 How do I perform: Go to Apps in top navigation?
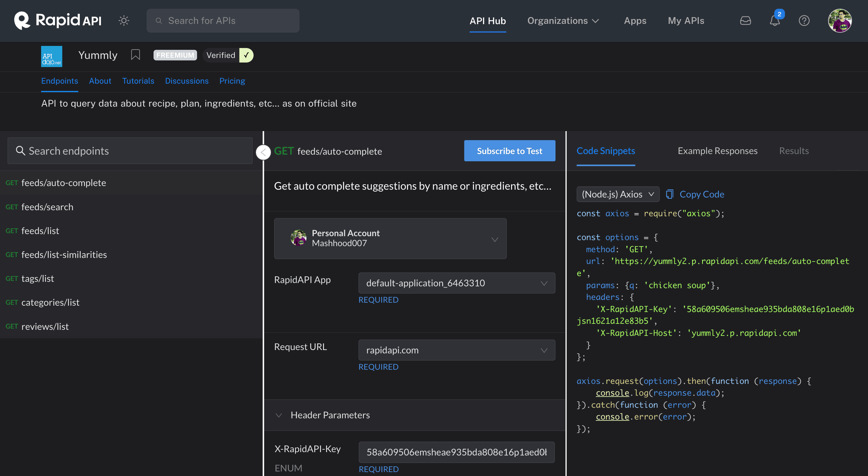pyautogui.click(x=635, y=21)
